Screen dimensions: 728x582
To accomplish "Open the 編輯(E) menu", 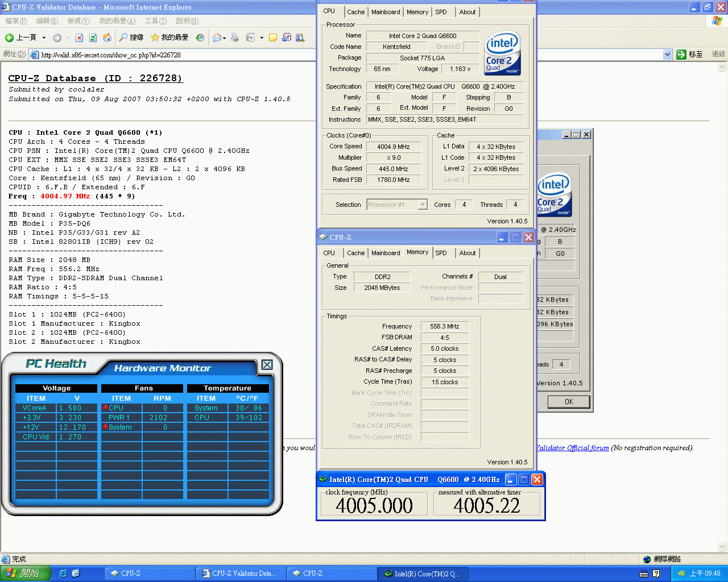I will click(x=47, y=21).
